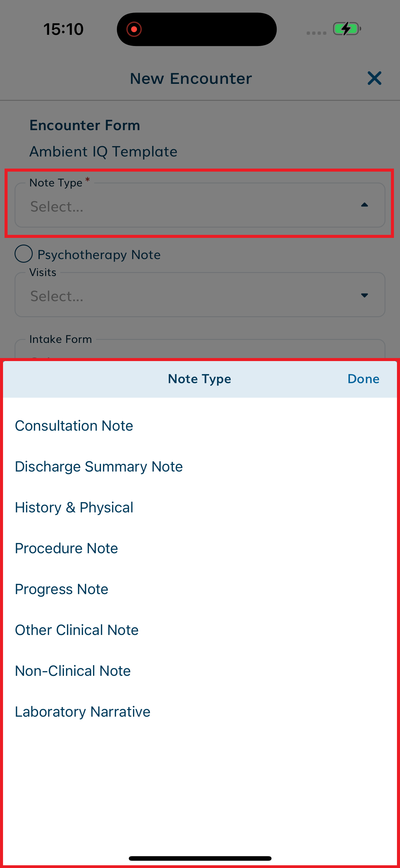Tap Done in Note Type picker

(x=363, y=379)
